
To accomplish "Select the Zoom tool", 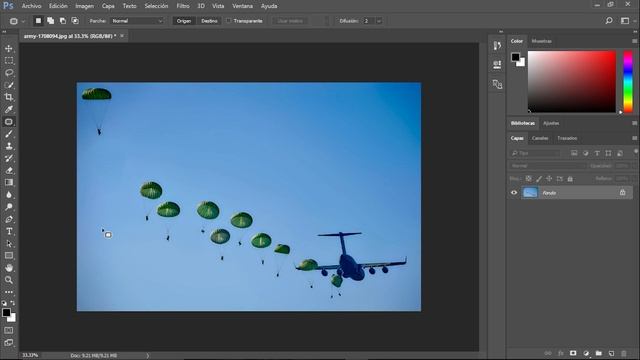I will click(9, 280).
